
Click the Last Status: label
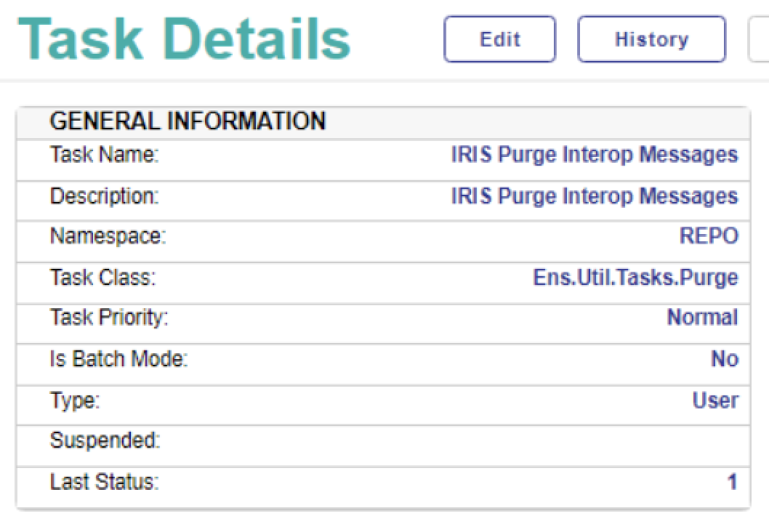(104, 482)
